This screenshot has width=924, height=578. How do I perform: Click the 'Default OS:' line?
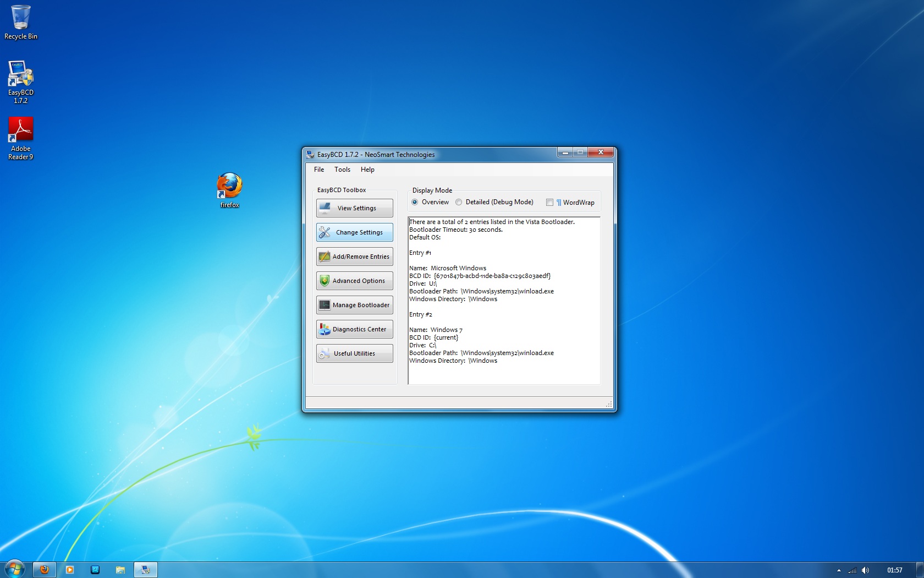tap(425, 237)
